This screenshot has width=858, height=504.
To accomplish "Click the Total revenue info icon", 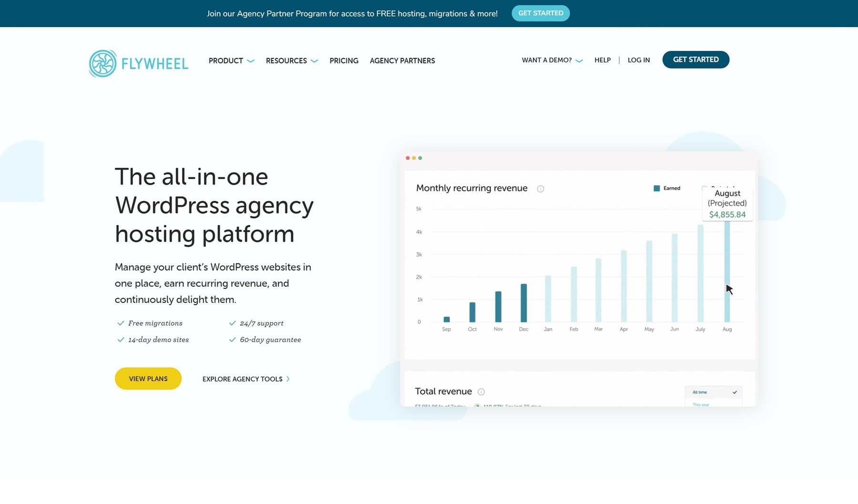I will pos(481,392).
